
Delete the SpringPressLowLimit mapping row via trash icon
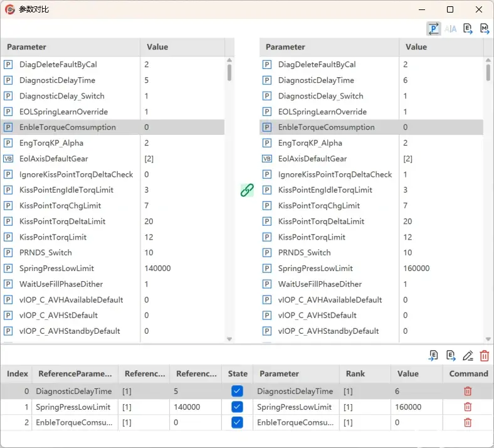coord(468,407)
